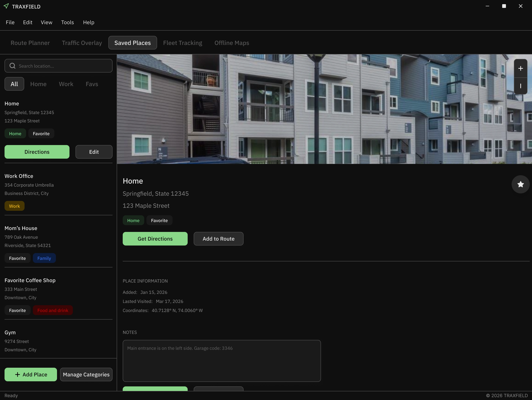Click the Get Directions button

point(155,239)
